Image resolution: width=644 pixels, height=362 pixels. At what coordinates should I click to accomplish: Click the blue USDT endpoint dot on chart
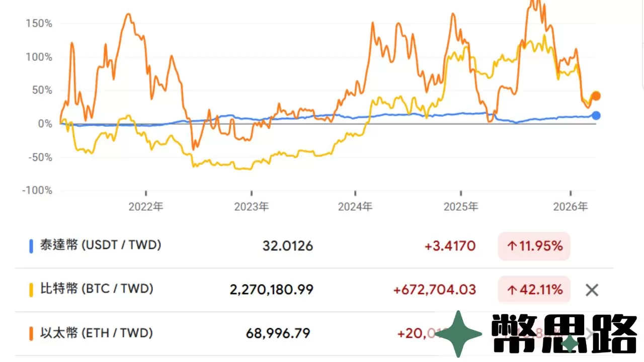click(596, 116)
